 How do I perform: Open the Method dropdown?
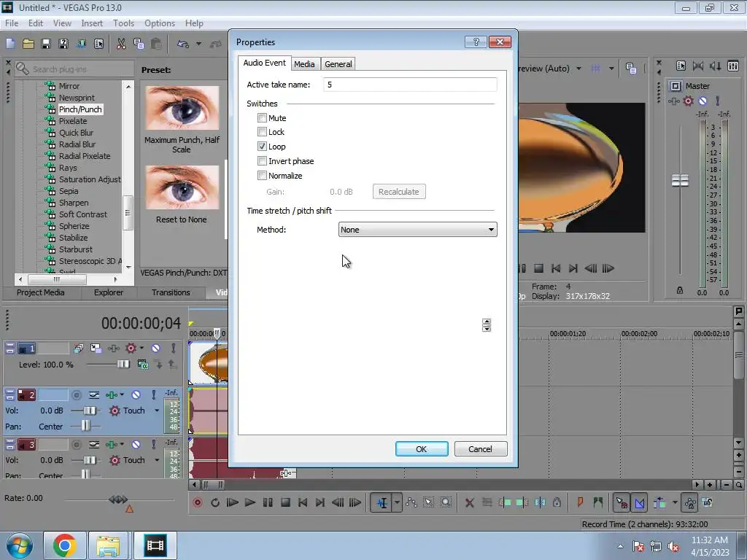(418, 230)
